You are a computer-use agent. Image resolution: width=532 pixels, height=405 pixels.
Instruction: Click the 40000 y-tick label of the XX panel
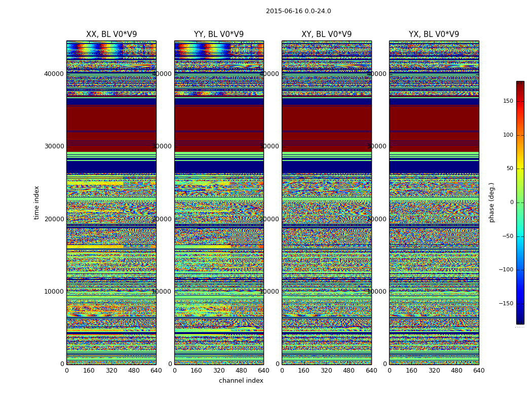point(54,74)
